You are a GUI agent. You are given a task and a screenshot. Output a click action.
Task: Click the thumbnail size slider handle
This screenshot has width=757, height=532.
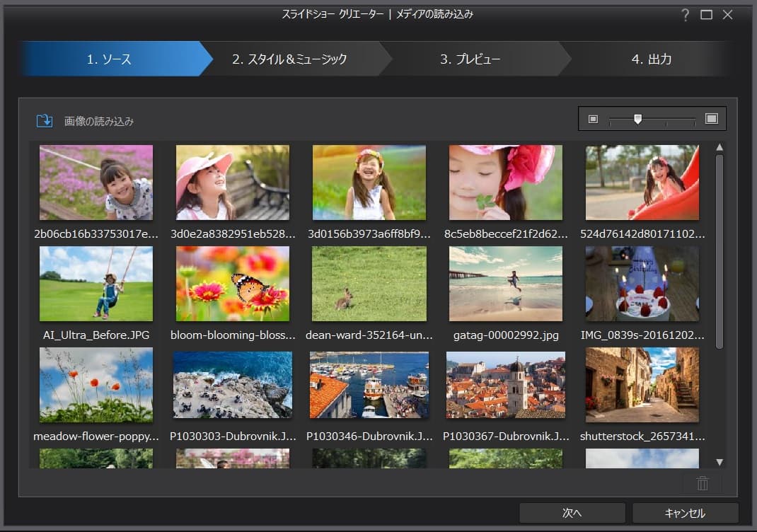[x=637, y=119]
